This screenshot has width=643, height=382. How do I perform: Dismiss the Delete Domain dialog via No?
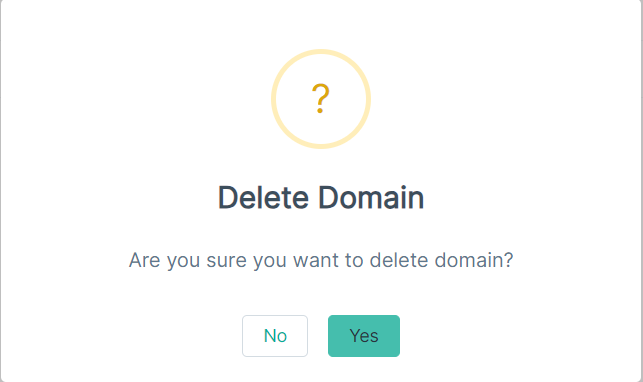(275, 336)
